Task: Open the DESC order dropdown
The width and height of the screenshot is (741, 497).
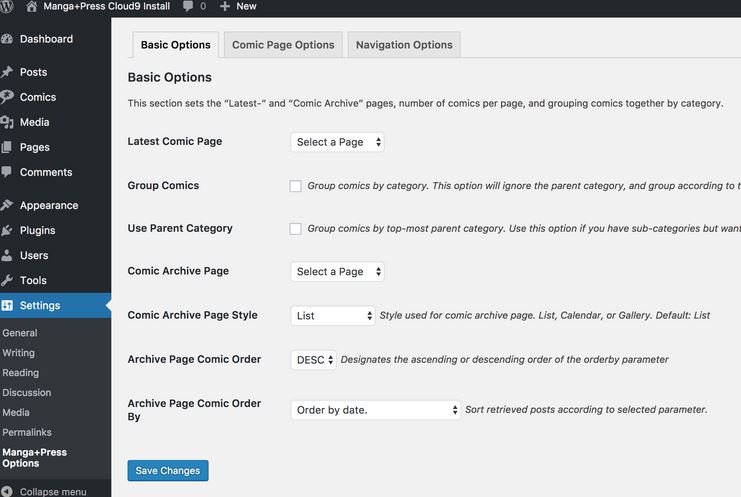Action: coord(314,360)
